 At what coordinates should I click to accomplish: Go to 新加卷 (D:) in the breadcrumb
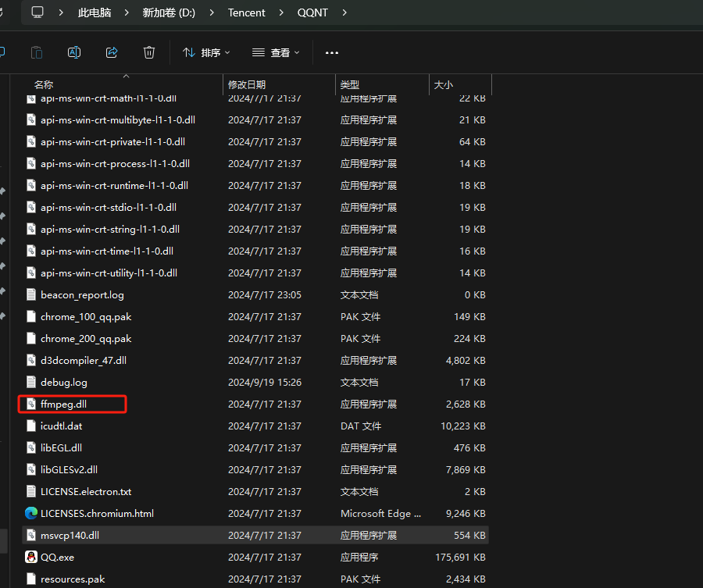(x=169, y=12)
